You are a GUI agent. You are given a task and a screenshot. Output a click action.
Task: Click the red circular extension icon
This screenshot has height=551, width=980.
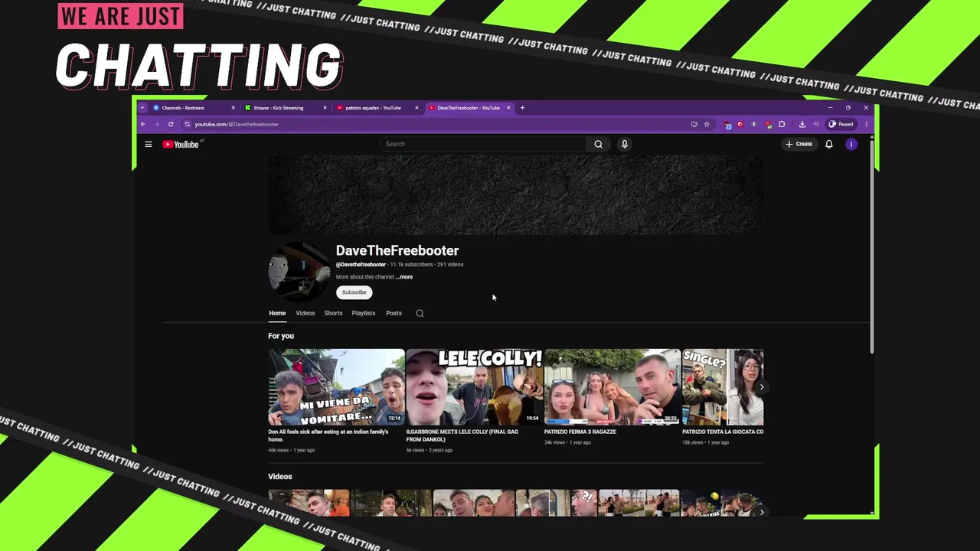tap(740, 124)
